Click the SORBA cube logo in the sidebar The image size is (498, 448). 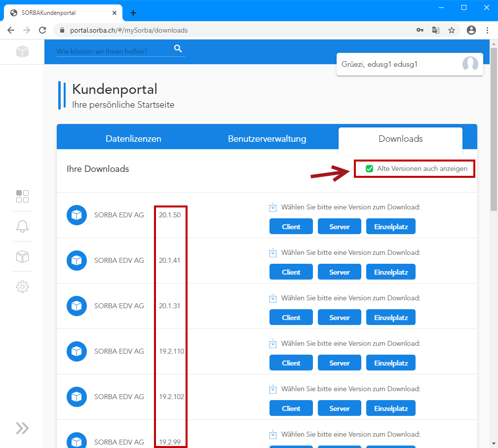click(x=22, y=51)
